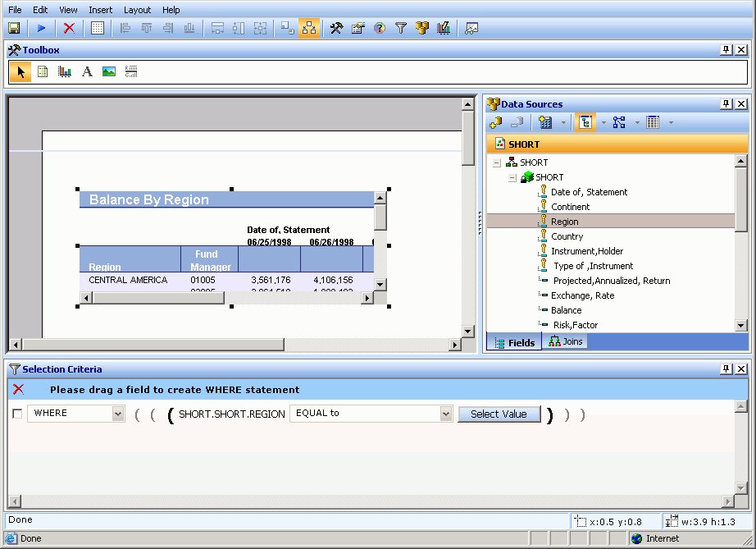Click the design canvas horizontal scrollbar thumb

point(153,345)
